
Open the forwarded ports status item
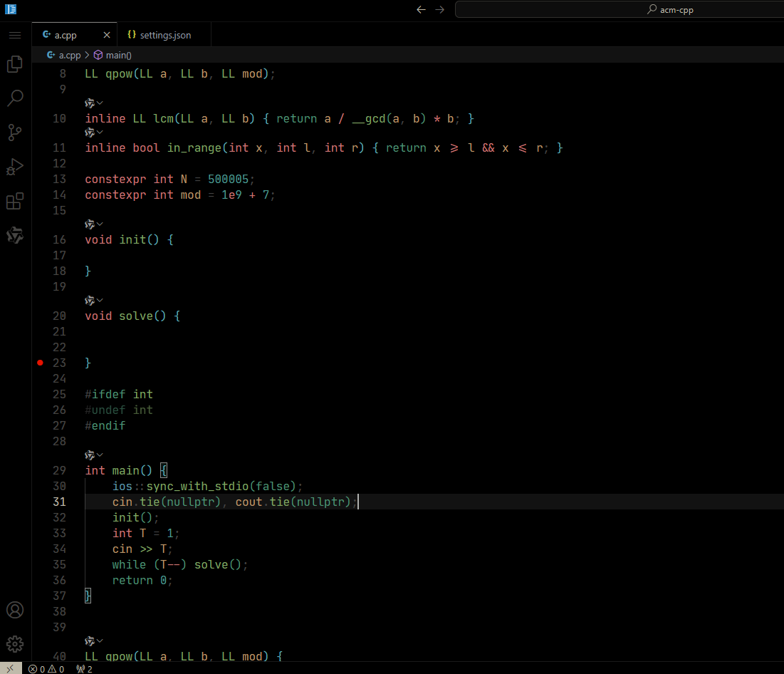(x=85, y=669)
